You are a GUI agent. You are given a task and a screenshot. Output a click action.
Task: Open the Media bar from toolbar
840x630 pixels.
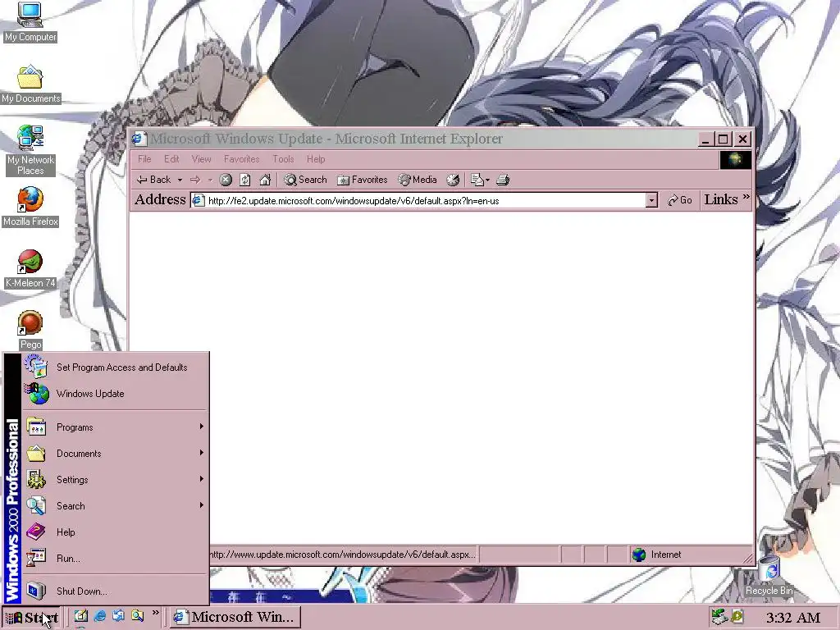(418, 180)
